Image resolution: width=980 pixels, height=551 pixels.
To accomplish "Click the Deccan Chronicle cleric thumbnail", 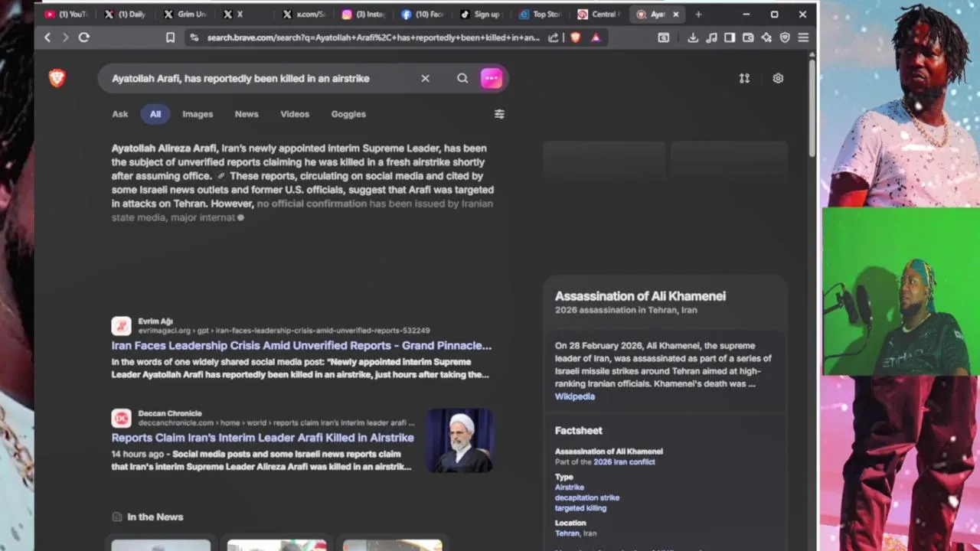I will coord(460,441).
